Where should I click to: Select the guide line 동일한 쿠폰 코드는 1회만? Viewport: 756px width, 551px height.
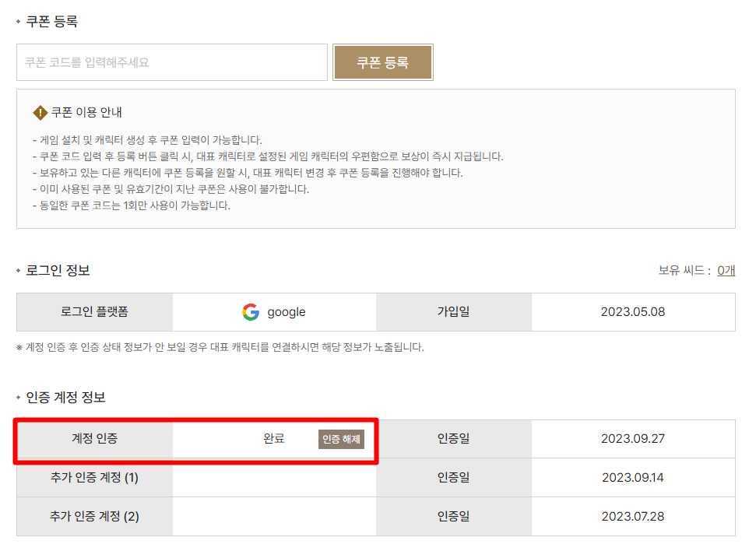[132, 205]
